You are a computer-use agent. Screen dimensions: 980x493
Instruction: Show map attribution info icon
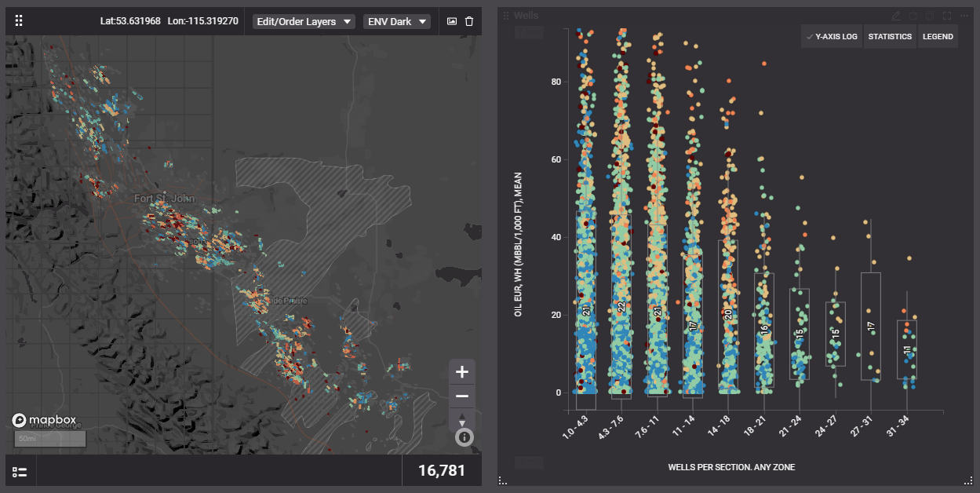[464, 436]
